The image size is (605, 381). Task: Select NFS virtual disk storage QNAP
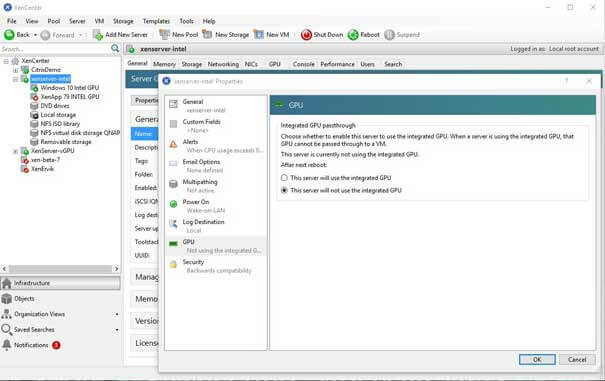[x=80, y=133]
